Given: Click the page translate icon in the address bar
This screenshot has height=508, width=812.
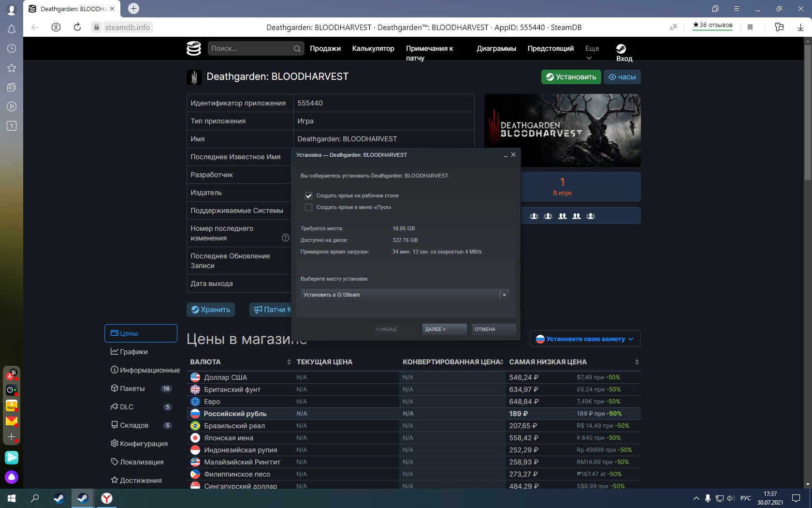Looking at the screenshot, I should (x=673, y=27).
